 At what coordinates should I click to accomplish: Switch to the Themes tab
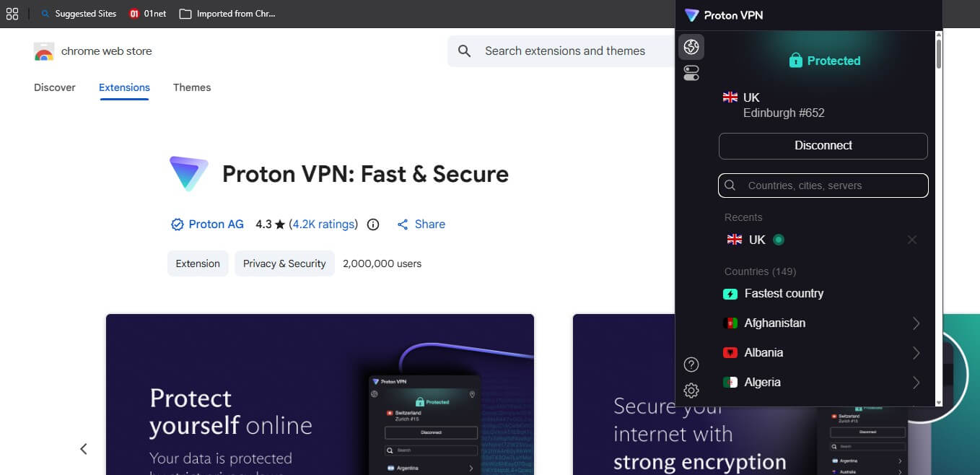point(192,87)
